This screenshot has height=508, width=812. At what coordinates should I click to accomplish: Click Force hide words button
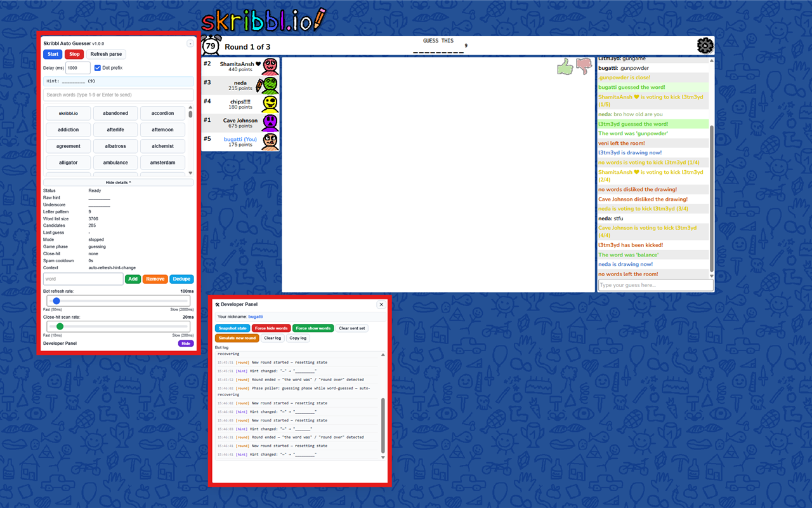272,328
